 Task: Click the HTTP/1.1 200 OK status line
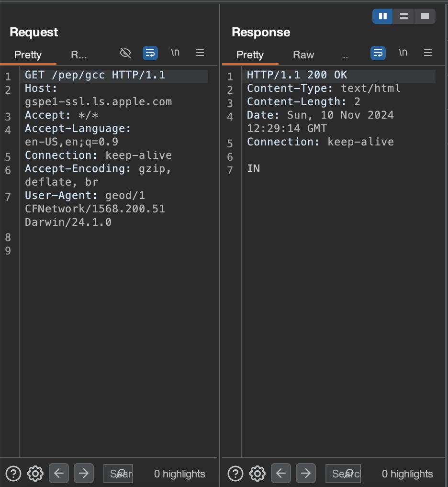[297, 75]
